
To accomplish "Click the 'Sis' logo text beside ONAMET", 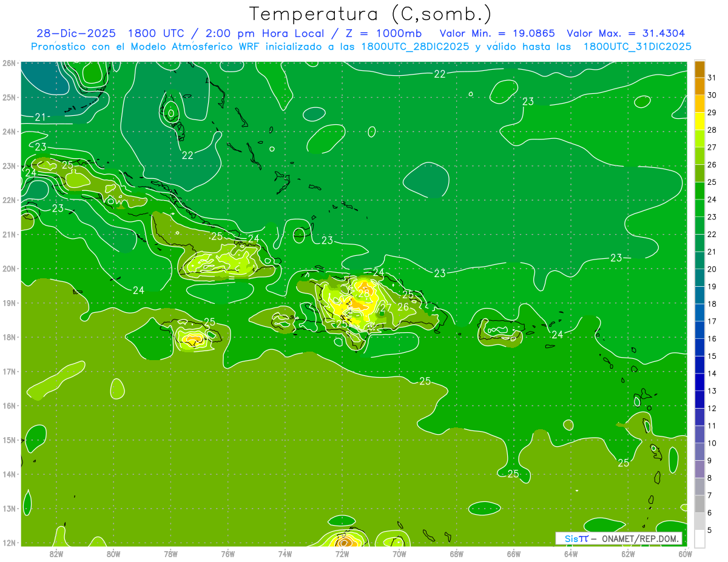I will (x=571, y=538).
